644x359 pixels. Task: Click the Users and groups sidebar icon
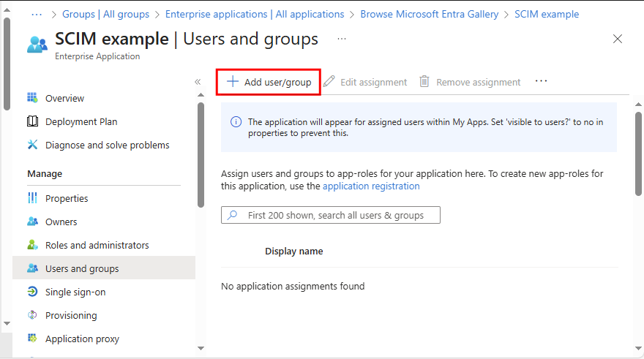point(32,268)
